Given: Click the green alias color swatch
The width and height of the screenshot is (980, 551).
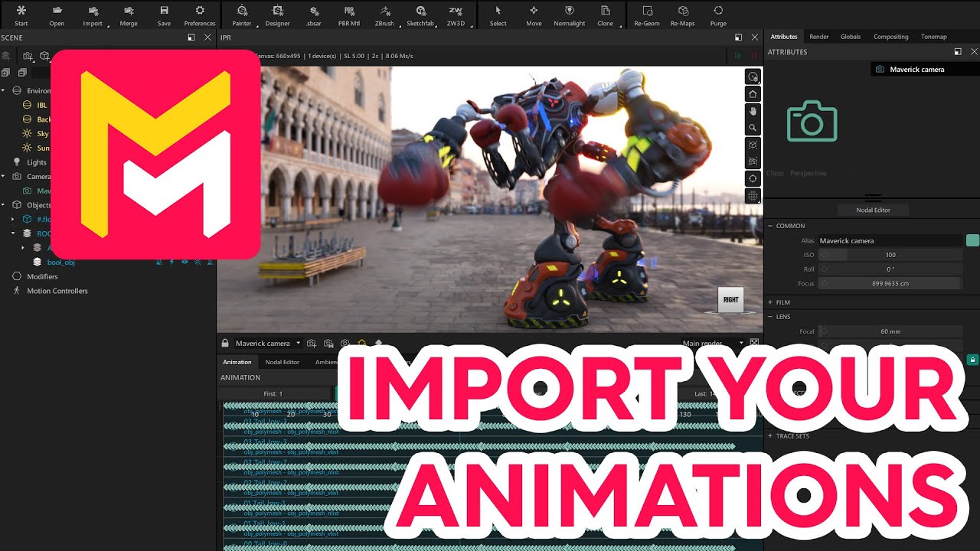Looking at the screenshot, I should coord(972,240).
